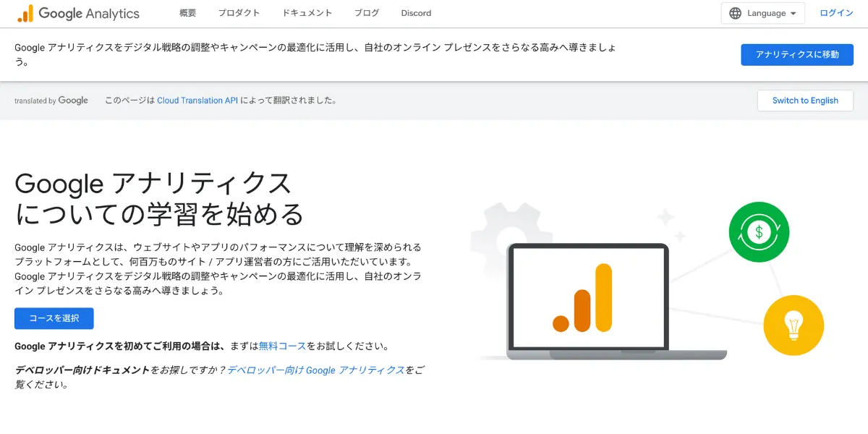The height and width of the screenshot is (434, 868).
Task: Open the ドキュメント menu item
Action: pyautogui.click(x=307, y=13)
